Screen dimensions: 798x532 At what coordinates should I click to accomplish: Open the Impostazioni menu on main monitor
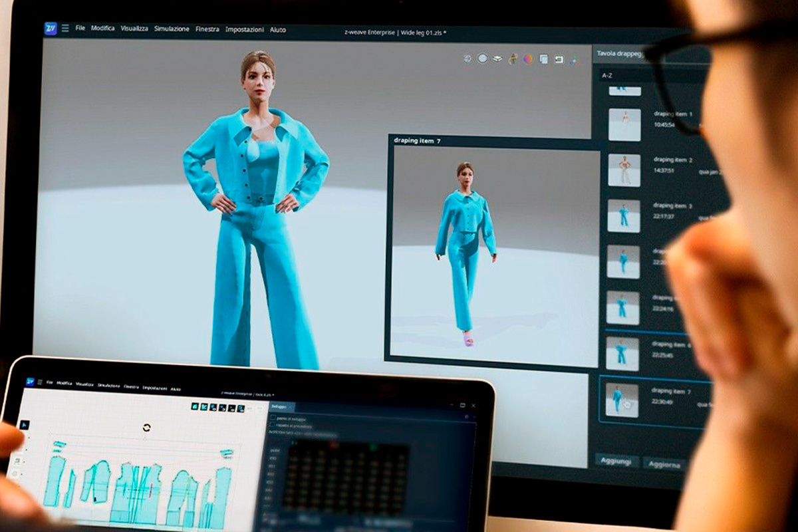click(x=244, y=30)
